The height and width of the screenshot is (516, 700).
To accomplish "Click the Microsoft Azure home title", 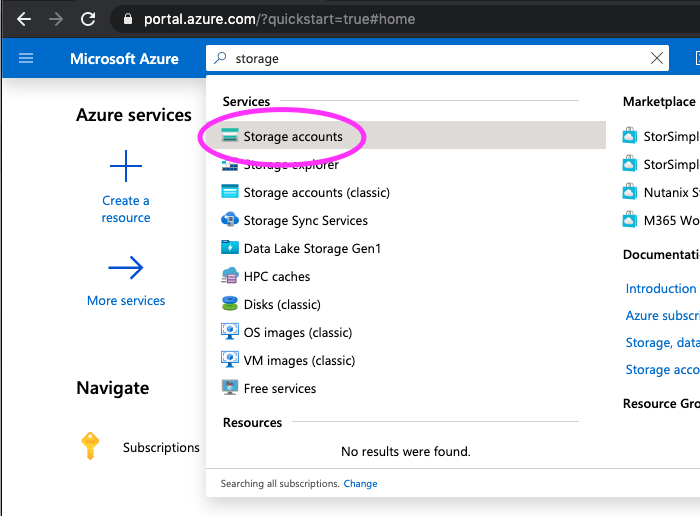I will click(x=124, y=58).
